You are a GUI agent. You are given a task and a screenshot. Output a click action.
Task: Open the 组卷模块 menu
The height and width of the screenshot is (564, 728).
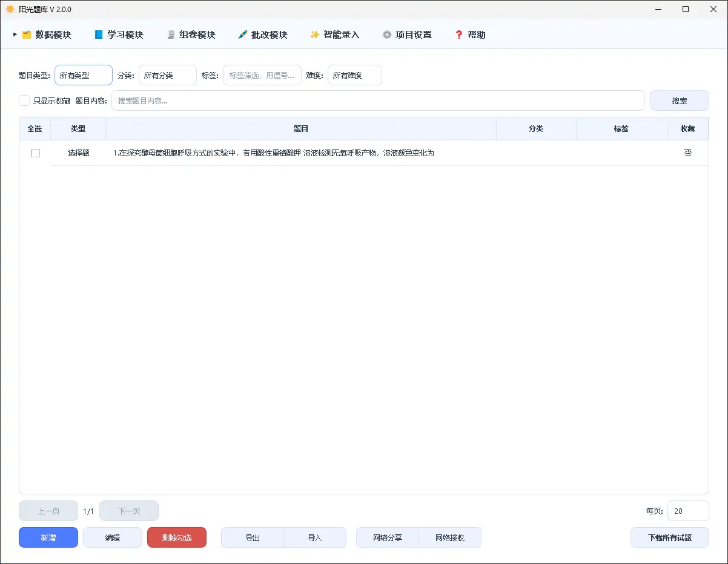click(x=191, y=35)
